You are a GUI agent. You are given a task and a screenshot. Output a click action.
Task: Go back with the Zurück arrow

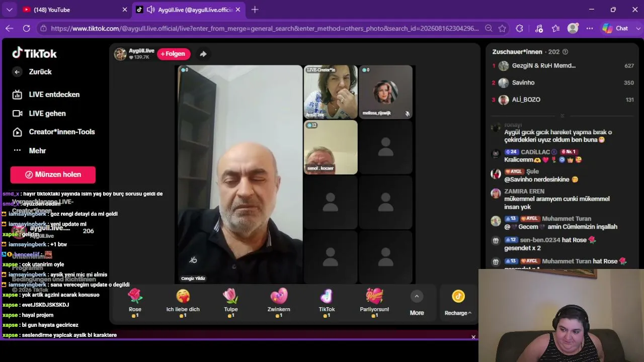click(x=17, y=72)
